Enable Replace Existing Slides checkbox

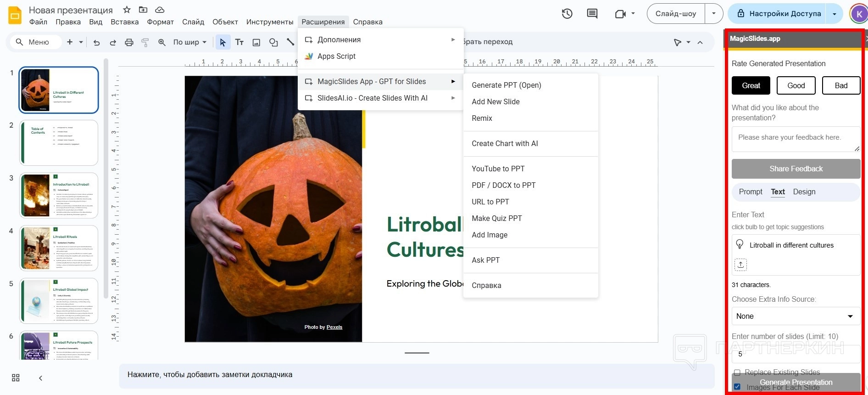click(x=737, y=372)
